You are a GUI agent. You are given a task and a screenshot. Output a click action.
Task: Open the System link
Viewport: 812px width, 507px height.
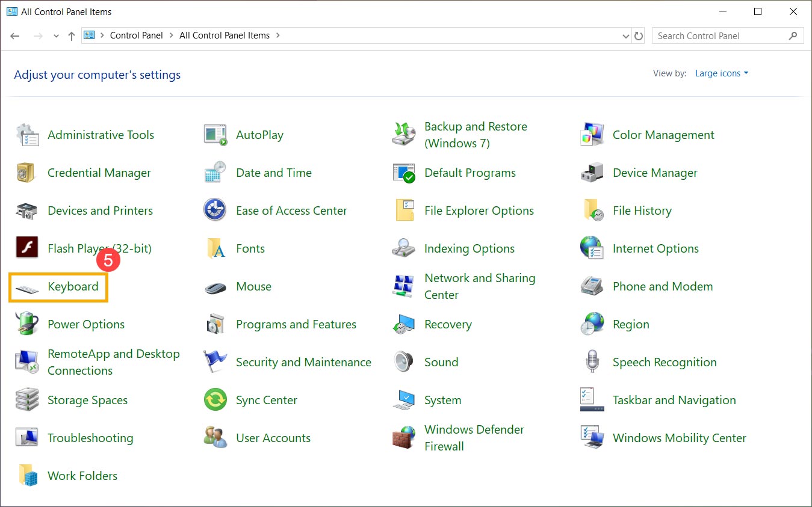pos(443,400)
